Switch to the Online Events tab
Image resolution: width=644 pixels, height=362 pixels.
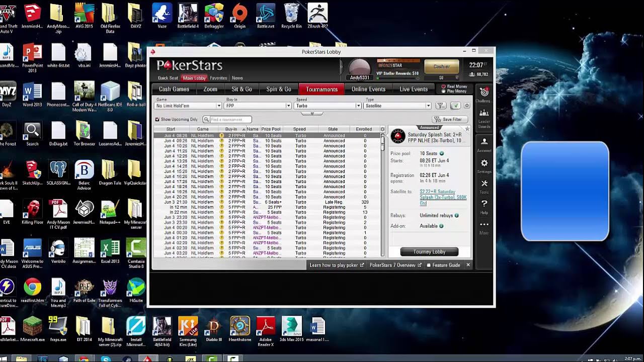[368, 89]
